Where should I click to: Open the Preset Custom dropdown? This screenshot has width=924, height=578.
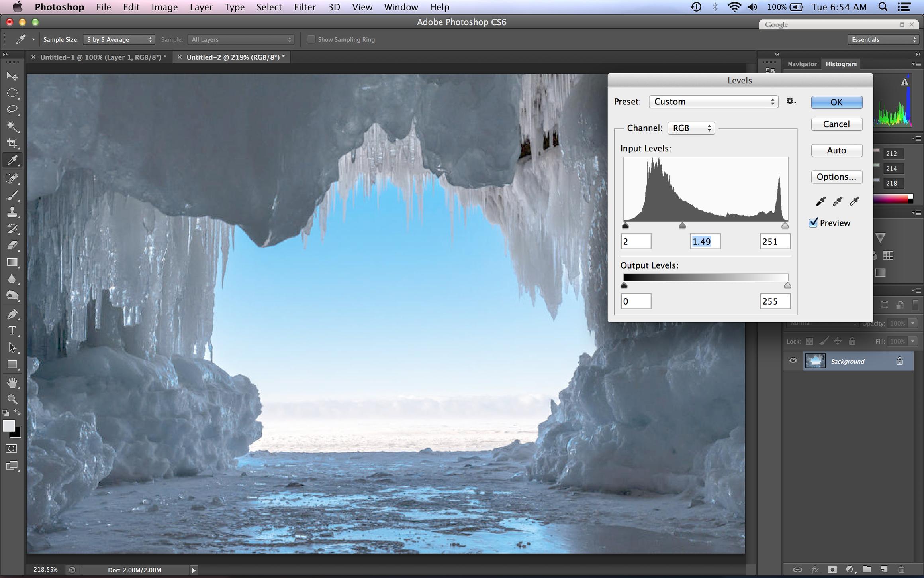(713, 102)
